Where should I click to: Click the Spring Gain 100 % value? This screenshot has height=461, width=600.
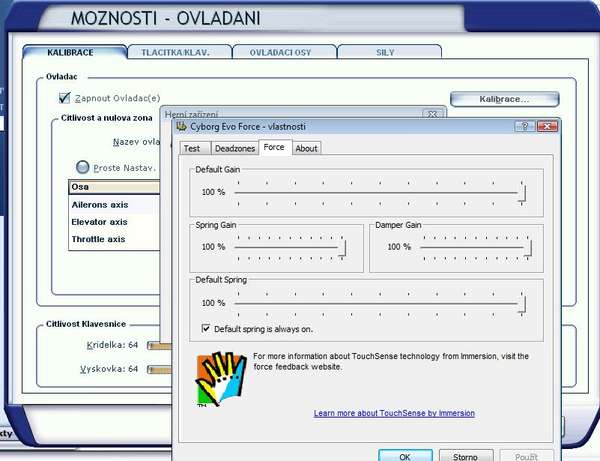click(213, 247)
